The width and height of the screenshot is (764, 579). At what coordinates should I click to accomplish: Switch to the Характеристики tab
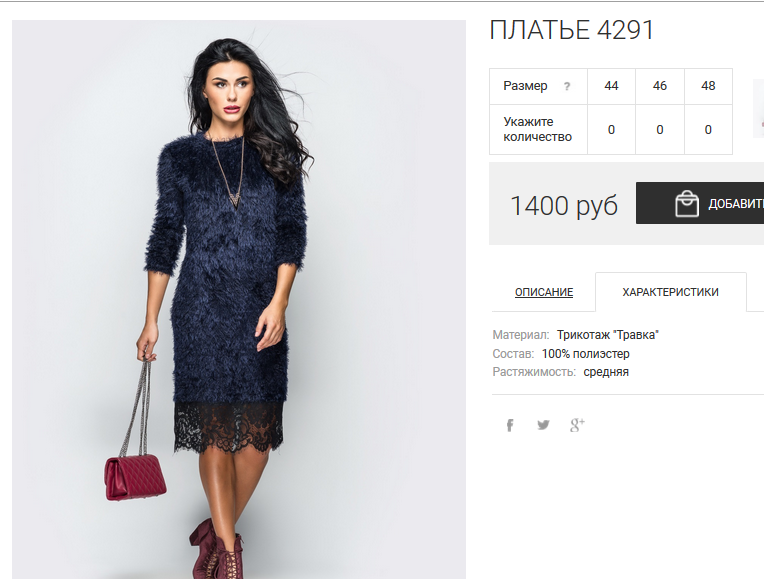670,292
